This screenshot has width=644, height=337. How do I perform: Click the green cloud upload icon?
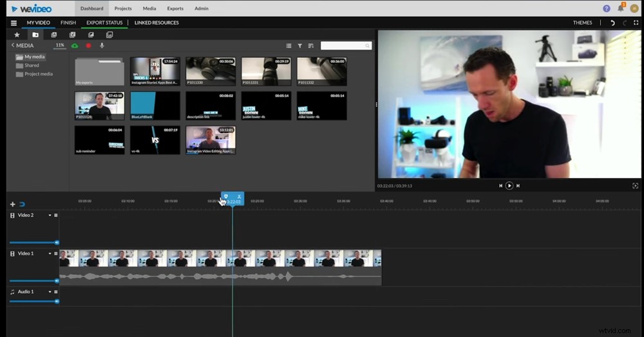pos(75,46)
